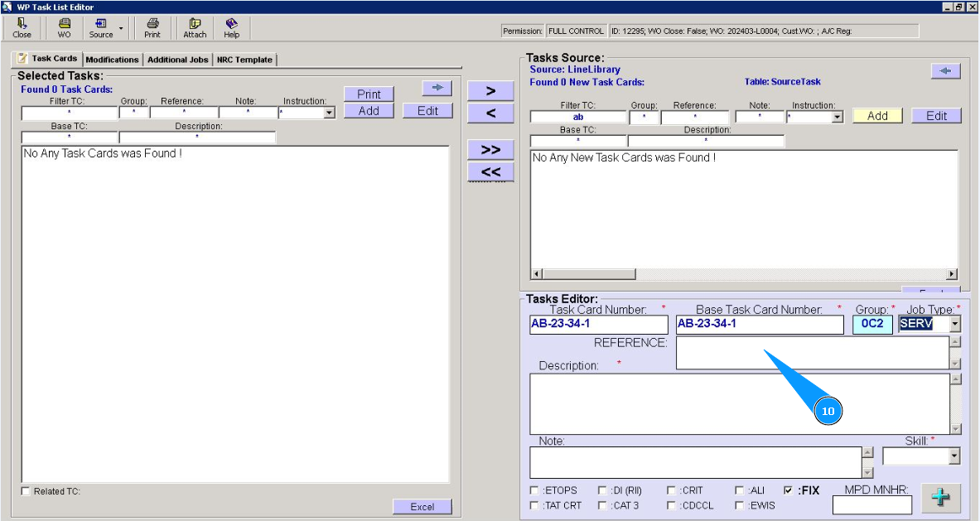Open the NRC Template tab

coord(244,60)
